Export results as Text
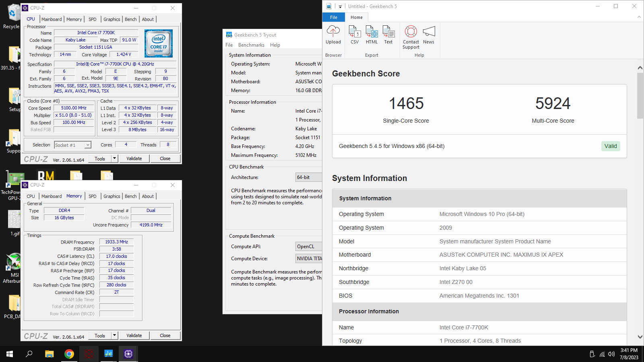The width and height of the screenshot is (644, 362). tap(388, 35)
